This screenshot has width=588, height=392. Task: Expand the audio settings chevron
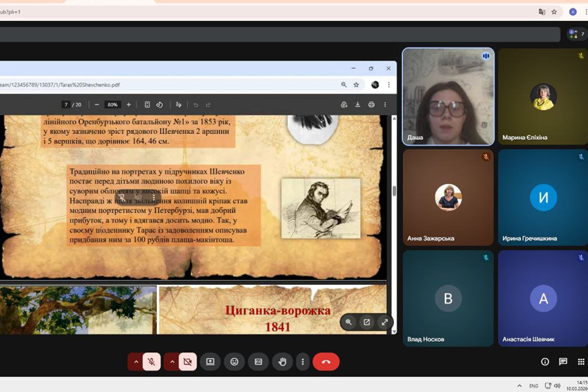point(136,361)
